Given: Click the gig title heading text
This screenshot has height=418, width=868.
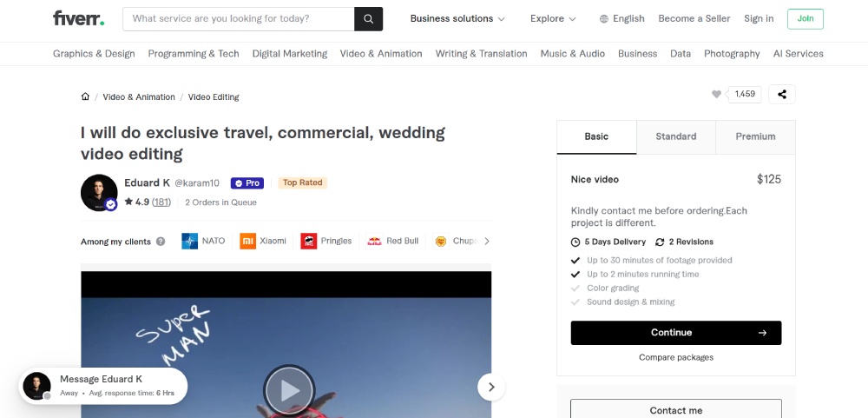Looking at the screenshot, I should click(263, 143).
